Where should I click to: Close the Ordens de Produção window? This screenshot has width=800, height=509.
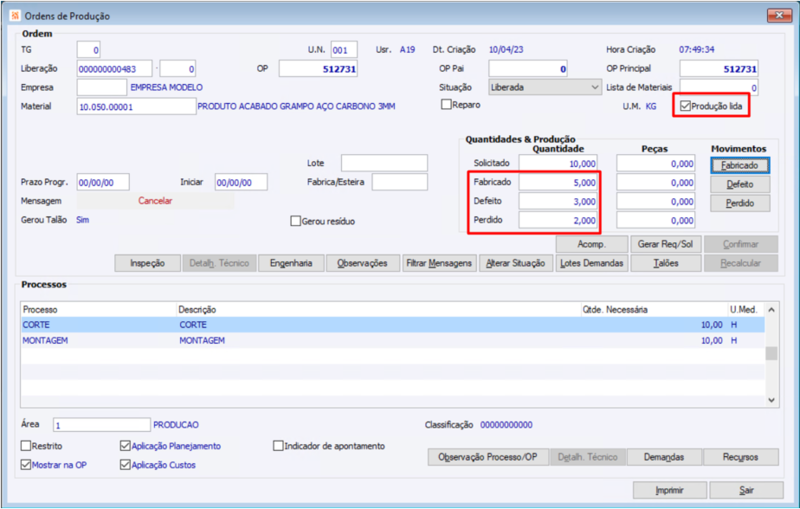pyautogui.click(x=780, y=15)
